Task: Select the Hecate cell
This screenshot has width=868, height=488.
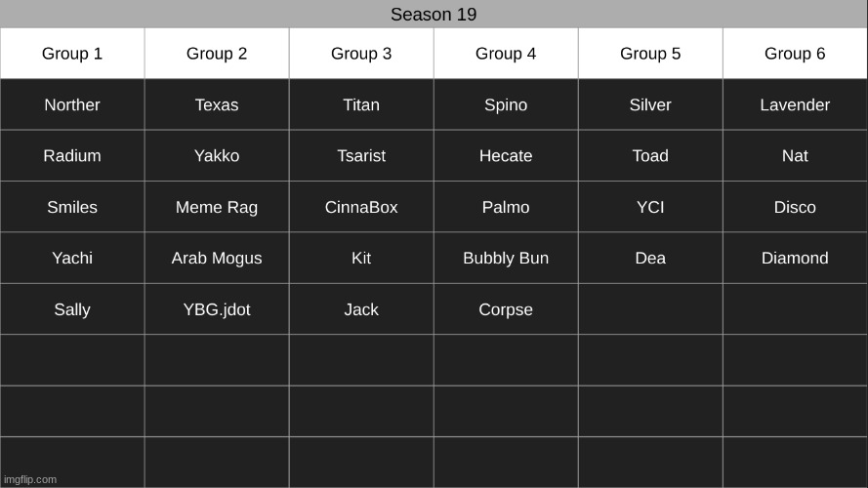Action: pos(506,156)
